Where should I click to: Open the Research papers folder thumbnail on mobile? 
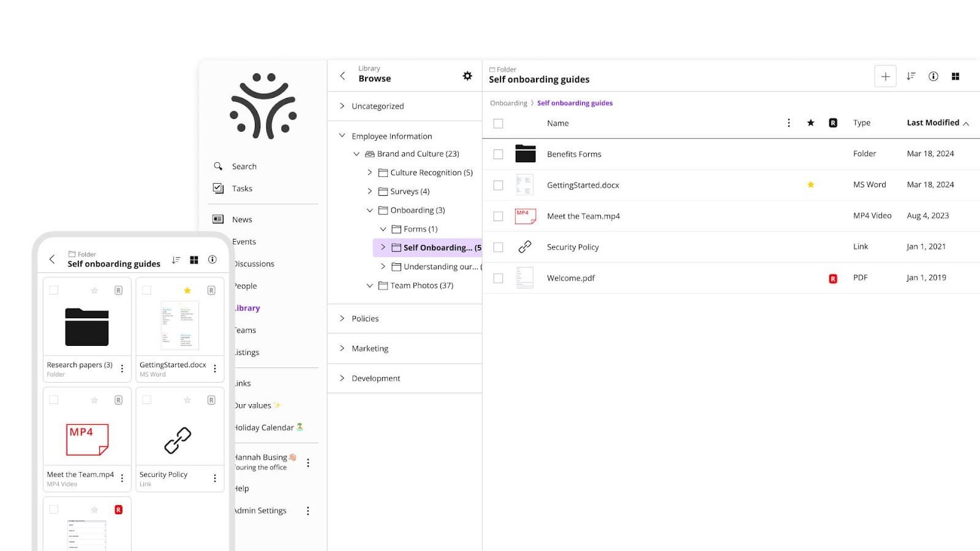point(87,327)
